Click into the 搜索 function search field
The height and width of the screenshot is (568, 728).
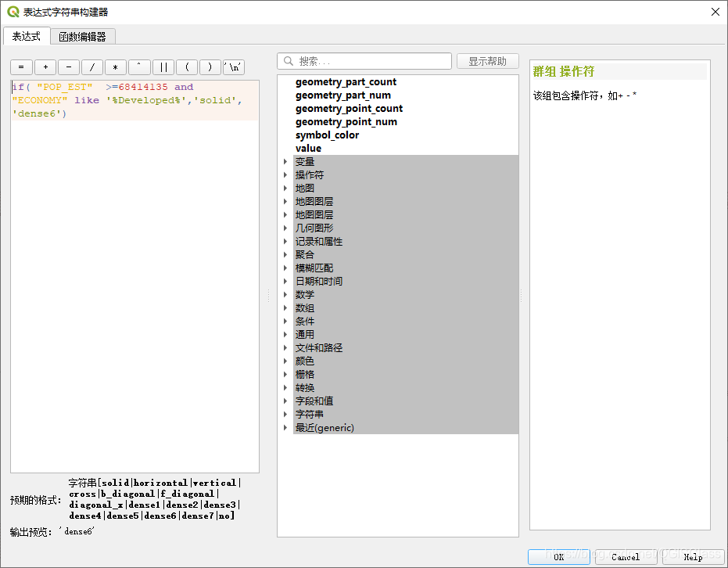coord(364,61)
